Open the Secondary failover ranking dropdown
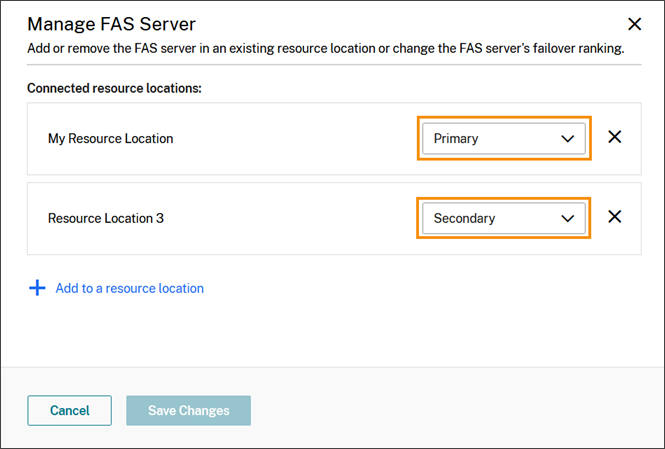Viewport: 665px width, 449px height. coord(503,218)
